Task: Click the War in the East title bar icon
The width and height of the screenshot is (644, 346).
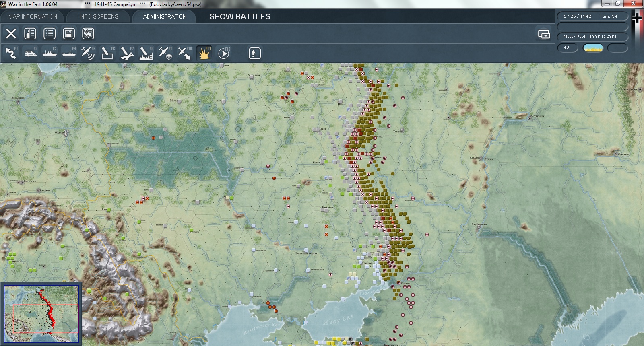Action: pos(4,4)
